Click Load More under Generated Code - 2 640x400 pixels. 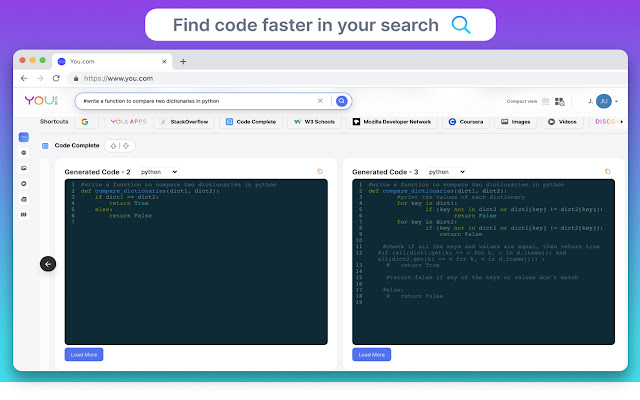point(84,355)
